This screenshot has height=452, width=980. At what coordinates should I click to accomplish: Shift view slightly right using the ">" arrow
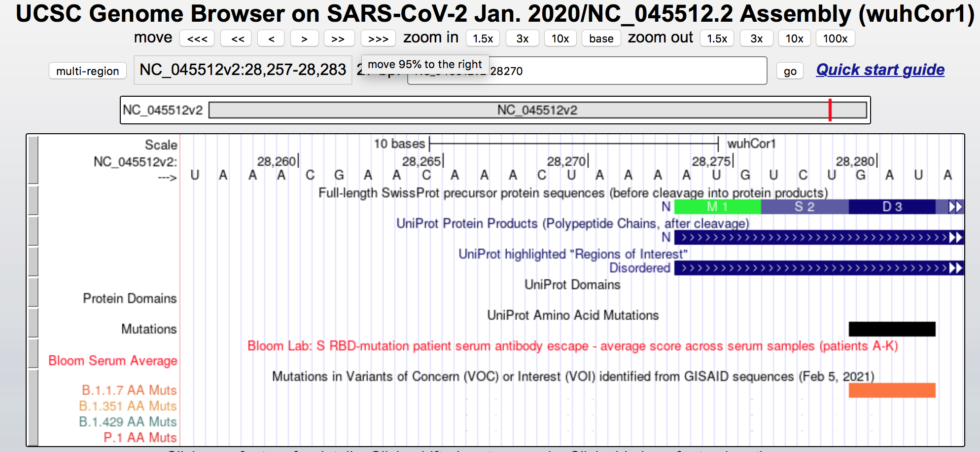[x=304, y=38]
